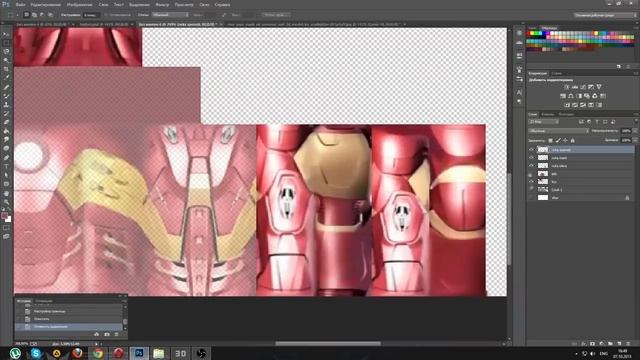
Task: Click the background color swatch
Action: point(8,219)
